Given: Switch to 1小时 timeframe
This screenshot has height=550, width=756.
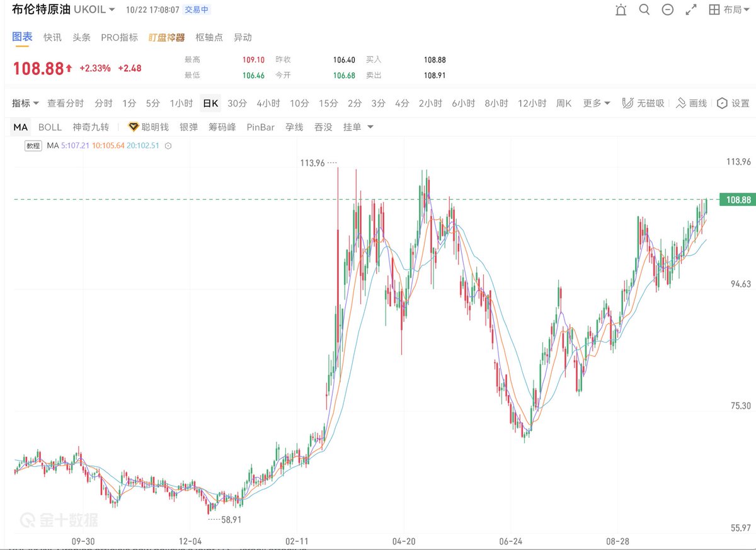Looking at the screenshot, I should coord(181,103).
